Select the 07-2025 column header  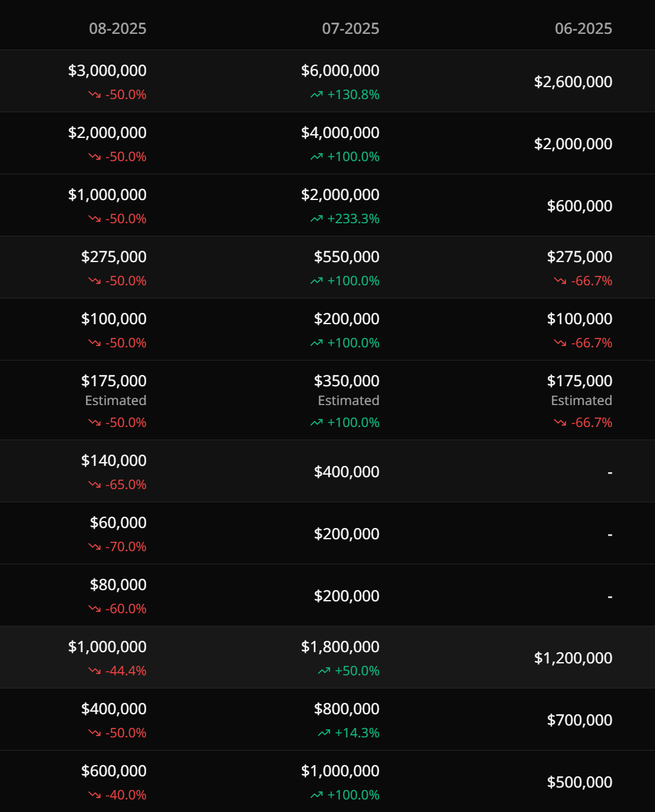point(350,28)
